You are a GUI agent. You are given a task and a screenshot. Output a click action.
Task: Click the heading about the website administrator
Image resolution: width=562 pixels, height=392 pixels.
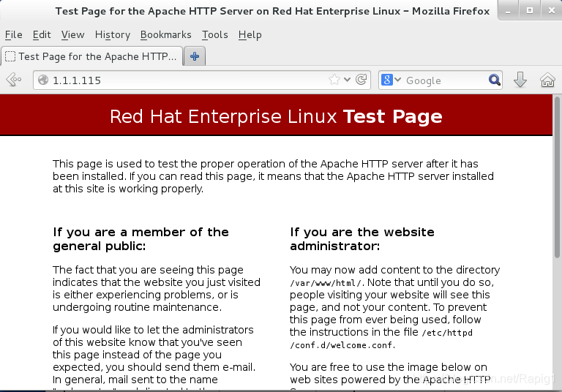[x=362, y=239]
